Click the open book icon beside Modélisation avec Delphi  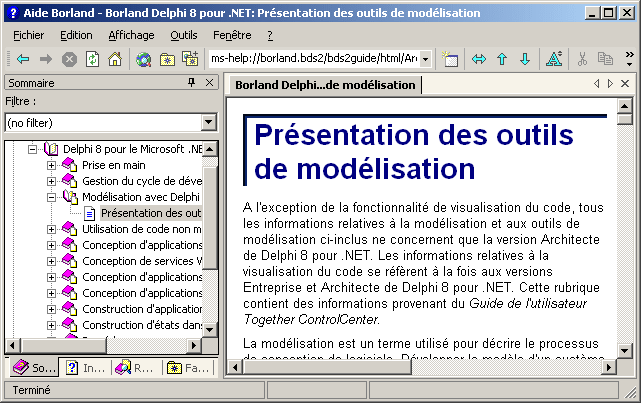[70, 197]
